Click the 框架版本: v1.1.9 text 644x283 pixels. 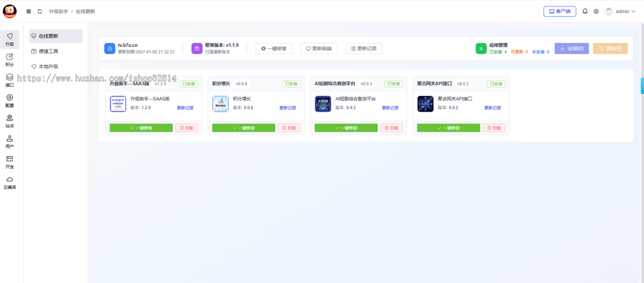click(x=222, y=46)
